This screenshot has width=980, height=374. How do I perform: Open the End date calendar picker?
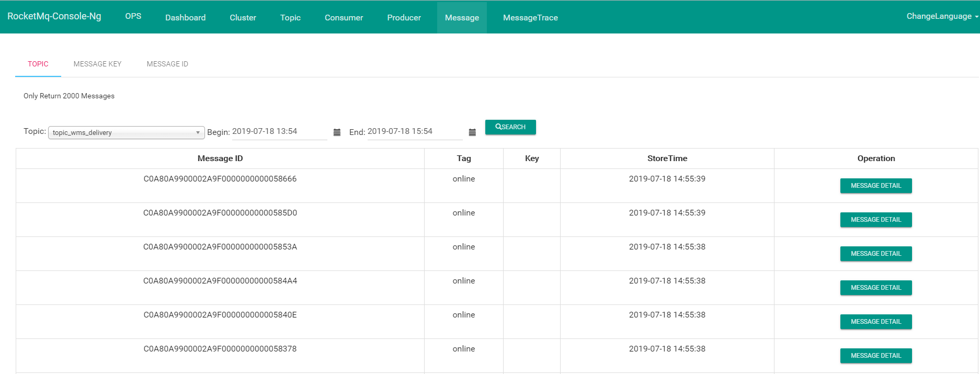(472, 132)
